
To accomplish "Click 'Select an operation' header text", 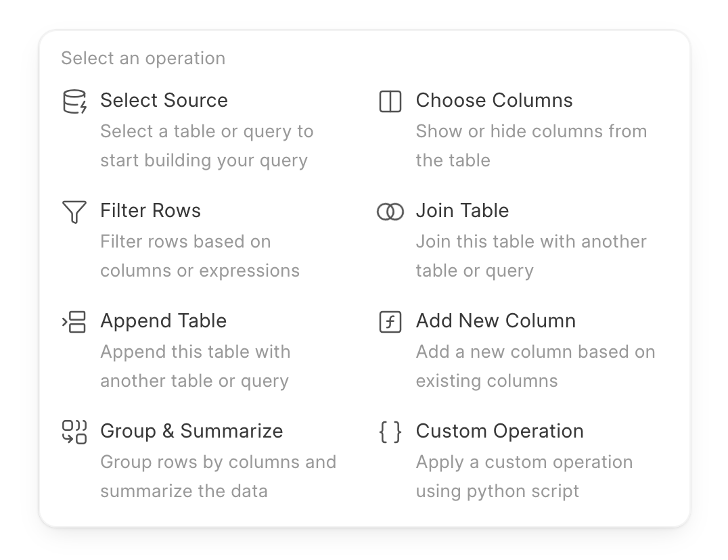I will [143, 58].
